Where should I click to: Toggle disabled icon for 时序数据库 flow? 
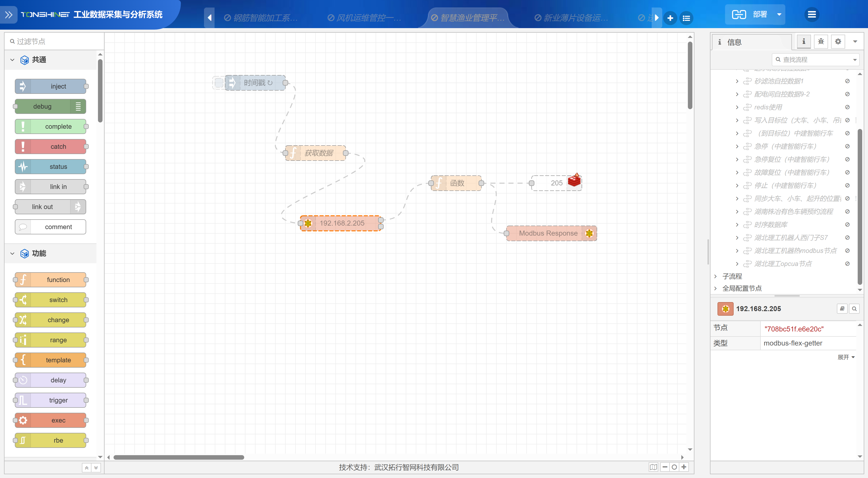point(847,225)
